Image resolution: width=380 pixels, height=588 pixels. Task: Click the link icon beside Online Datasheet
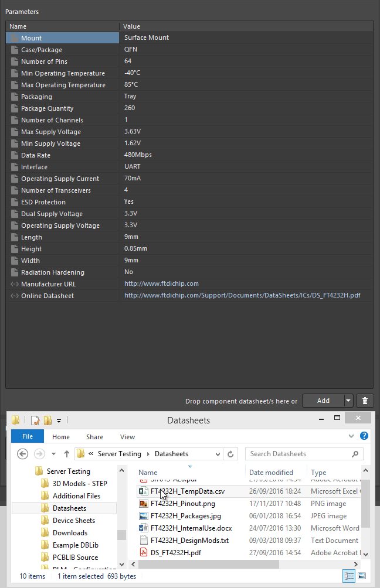tap(15, 296)
